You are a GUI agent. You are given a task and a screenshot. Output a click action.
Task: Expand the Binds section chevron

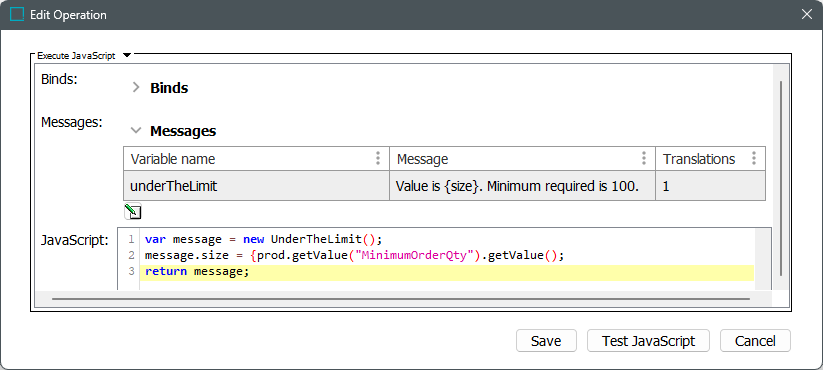click(136, 87)
